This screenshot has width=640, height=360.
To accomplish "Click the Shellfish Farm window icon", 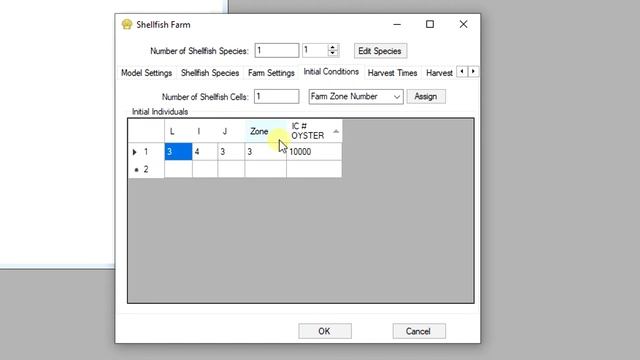I will pos(127,24).
